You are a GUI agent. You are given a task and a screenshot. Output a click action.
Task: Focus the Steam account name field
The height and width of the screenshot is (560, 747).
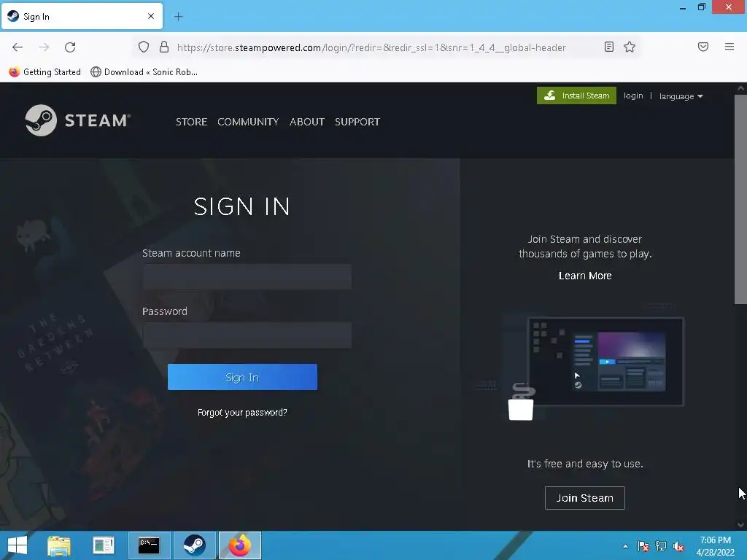247,276
